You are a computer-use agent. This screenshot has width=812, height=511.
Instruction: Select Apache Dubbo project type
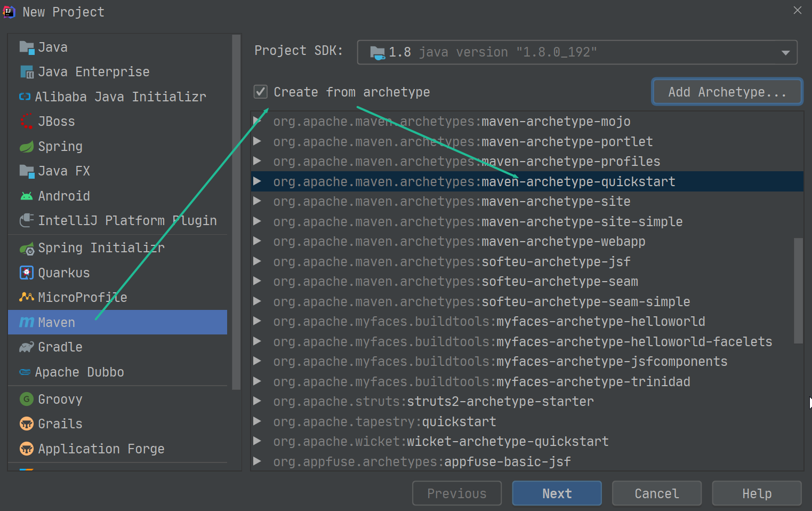(118, 372)
